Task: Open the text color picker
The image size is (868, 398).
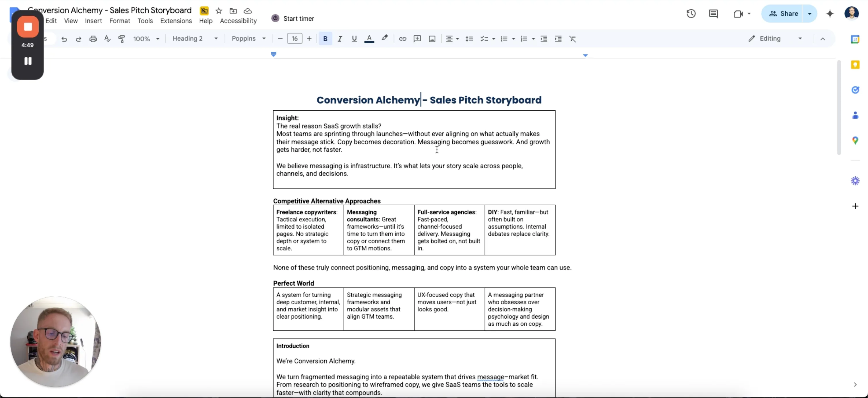Action: point(369,39)
